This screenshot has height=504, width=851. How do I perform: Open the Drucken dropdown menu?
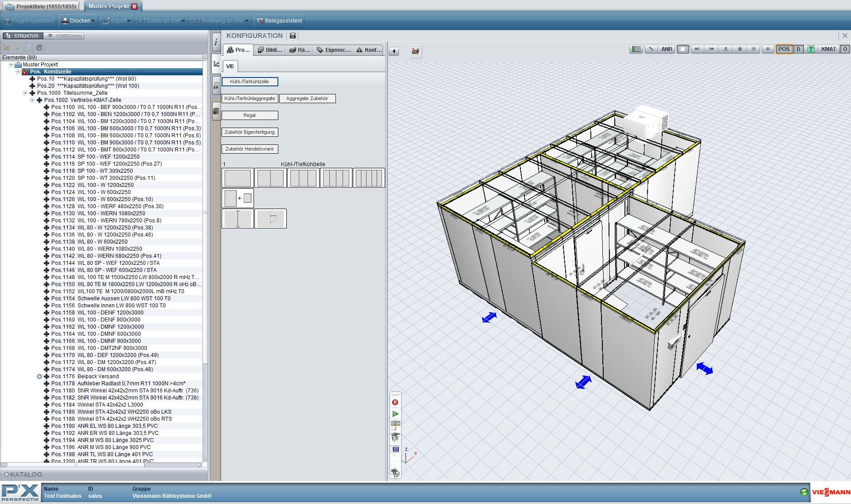[78, 21]
